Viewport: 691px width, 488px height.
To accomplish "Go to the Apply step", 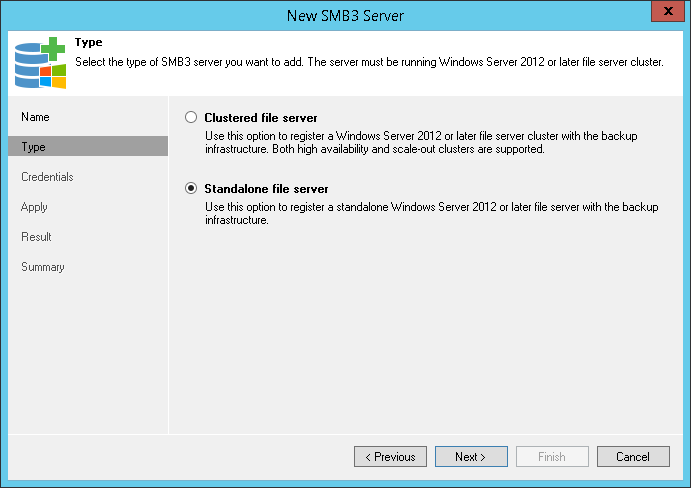I will click(34, 207).
